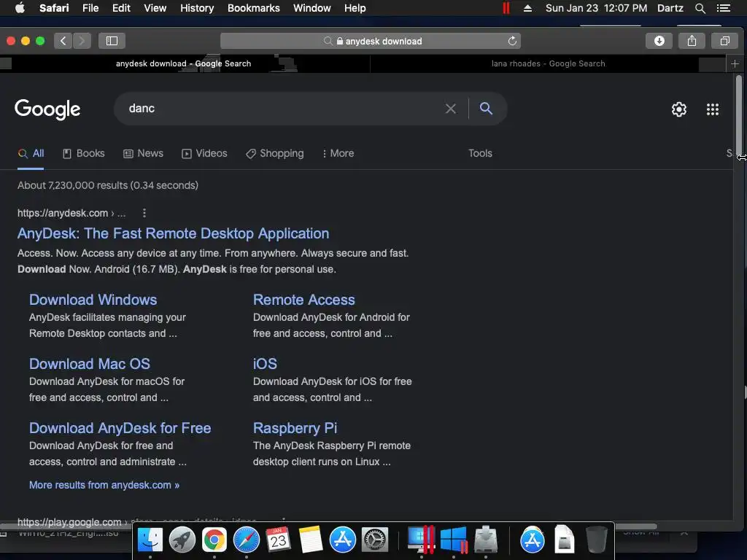747x560 pixels.
Task: Open options menu for anydesk.com result
Action: click(144, 214)
